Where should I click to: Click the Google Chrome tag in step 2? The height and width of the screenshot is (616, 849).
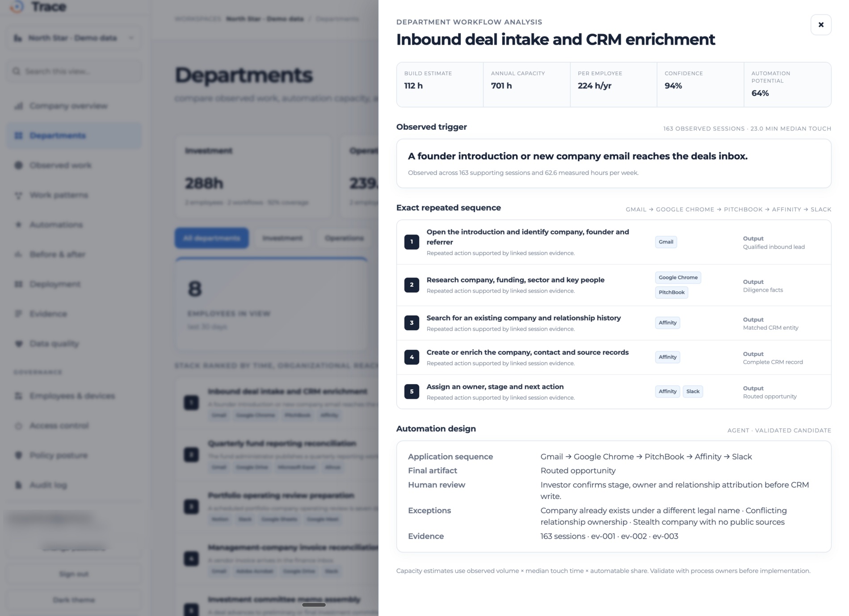coord(678,277)
